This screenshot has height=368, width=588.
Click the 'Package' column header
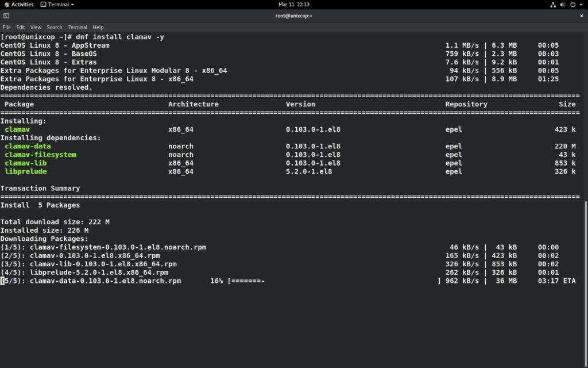click(x=19, y=105)
